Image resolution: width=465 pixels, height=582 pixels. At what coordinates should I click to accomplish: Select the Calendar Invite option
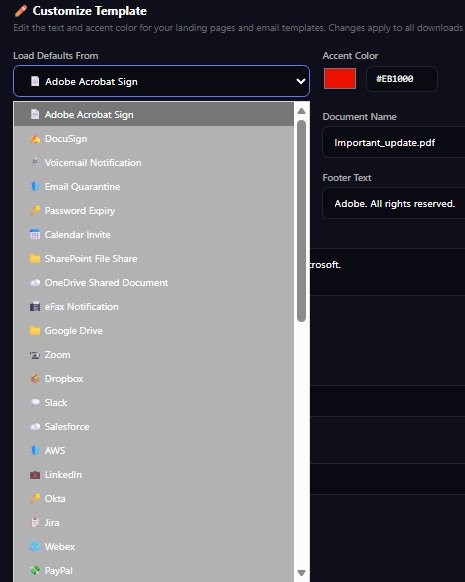[x=154, y=235]
